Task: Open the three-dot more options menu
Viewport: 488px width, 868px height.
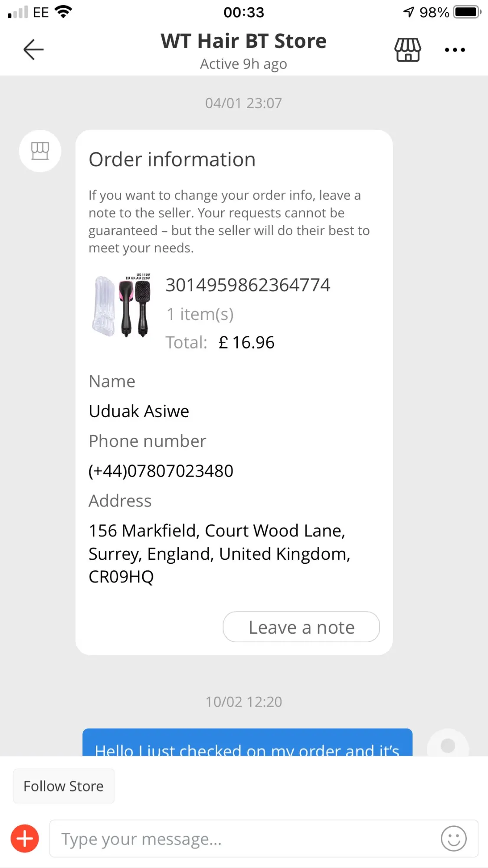Action: pos(455,50)
